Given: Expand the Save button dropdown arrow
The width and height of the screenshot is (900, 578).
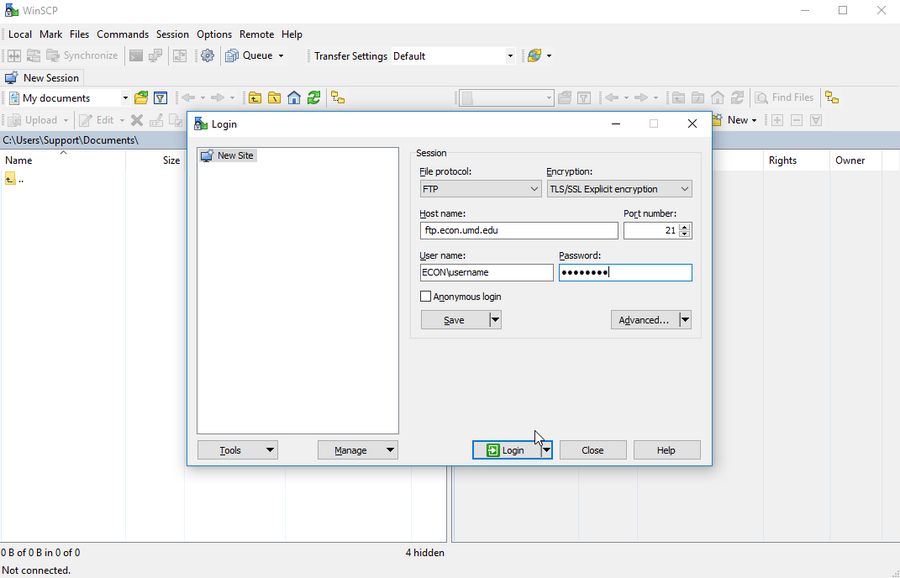Looking at the screenshot, I should click(495, 320).
